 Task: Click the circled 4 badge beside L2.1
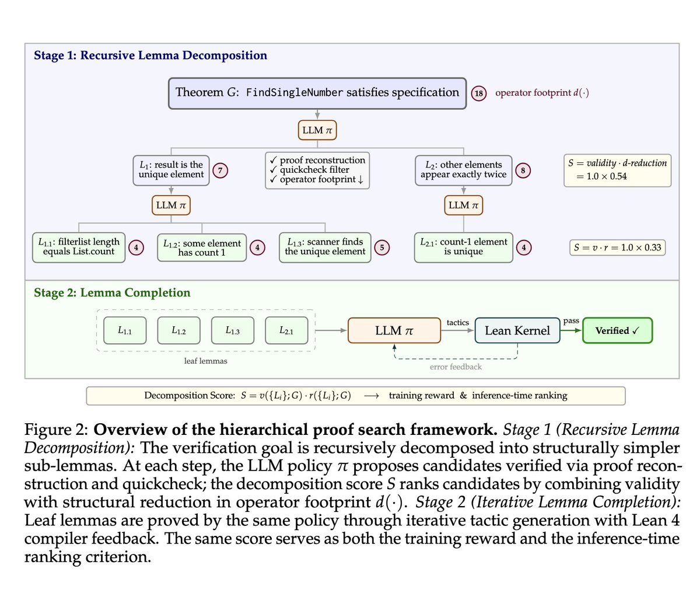[x=523, y=247]
